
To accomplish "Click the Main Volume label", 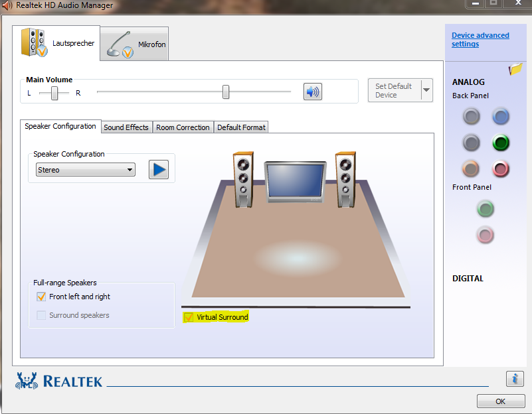I will pos(49,80).
